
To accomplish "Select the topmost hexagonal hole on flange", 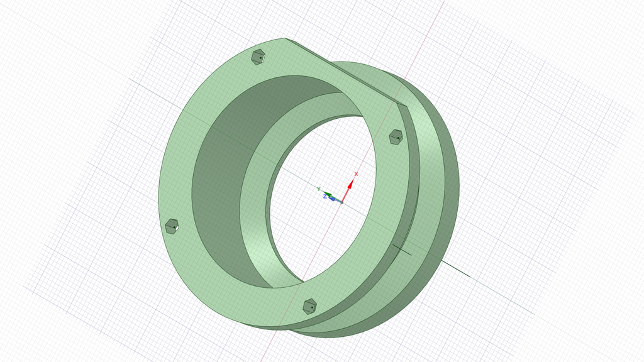I will click(x=258, y=57).
